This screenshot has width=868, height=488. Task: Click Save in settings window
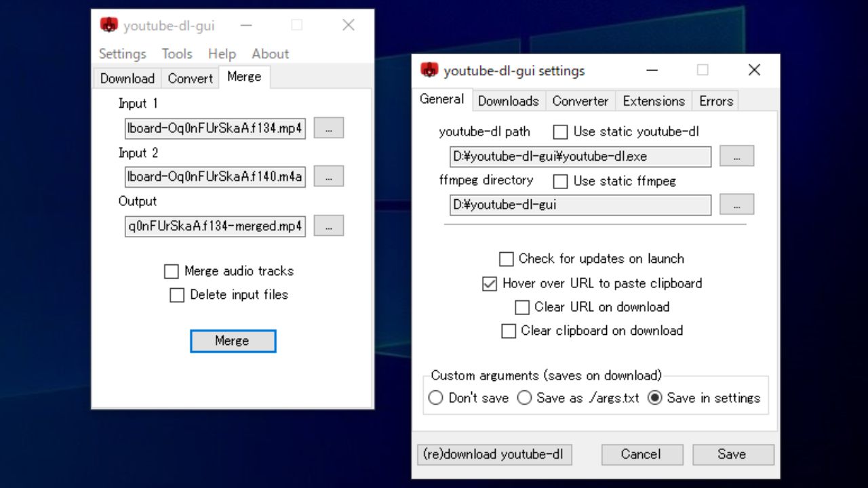click(732, 454)
